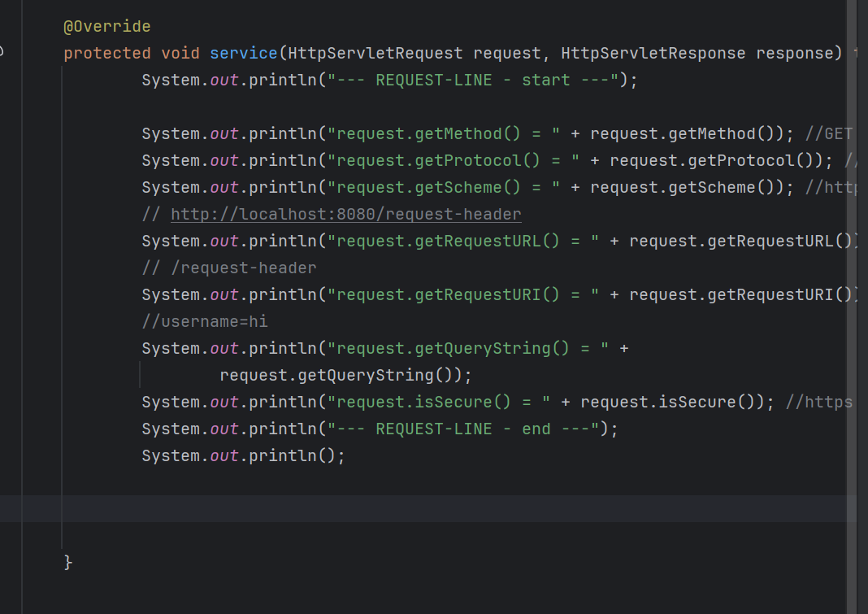Click the empty System.out.println() statement

(x=244, y=455)
